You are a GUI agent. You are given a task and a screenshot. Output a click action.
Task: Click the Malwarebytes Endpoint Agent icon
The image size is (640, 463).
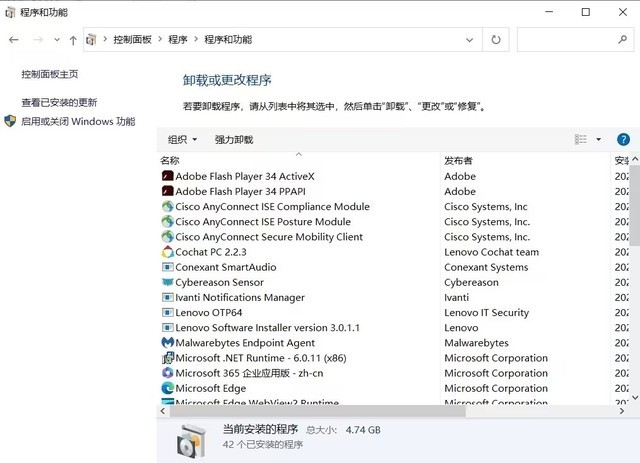tap(168, 343)
